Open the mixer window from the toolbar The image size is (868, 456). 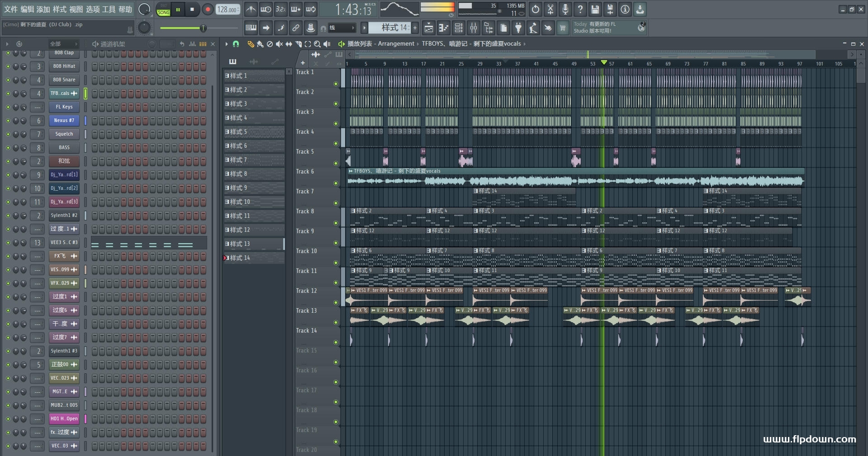474,28
